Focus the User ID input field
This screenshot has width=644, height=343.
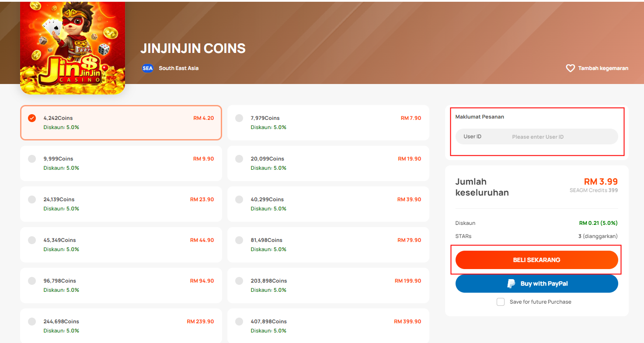pyautogui.click(x=536, y=136)
